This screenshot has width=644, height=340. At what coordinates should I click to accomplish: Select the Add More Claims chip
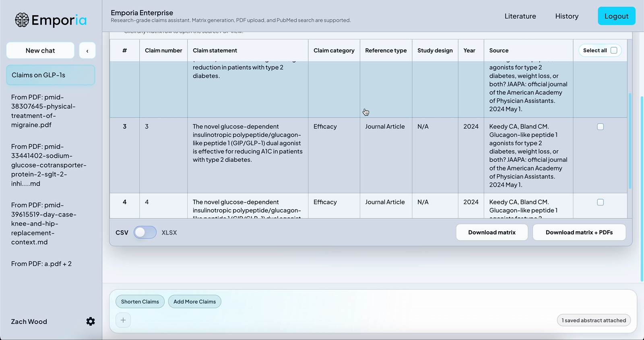(x=194, y=302)
